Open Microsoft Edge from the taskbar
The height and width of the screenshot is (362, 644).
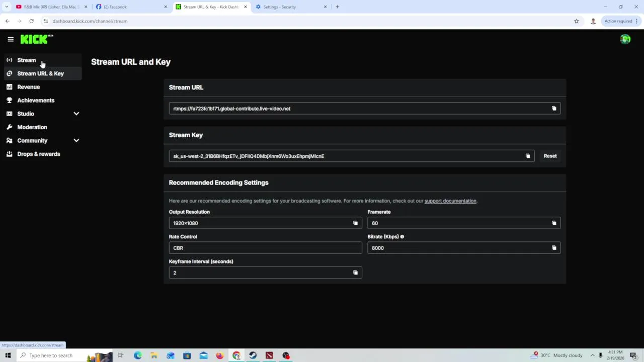click(137, 355)
